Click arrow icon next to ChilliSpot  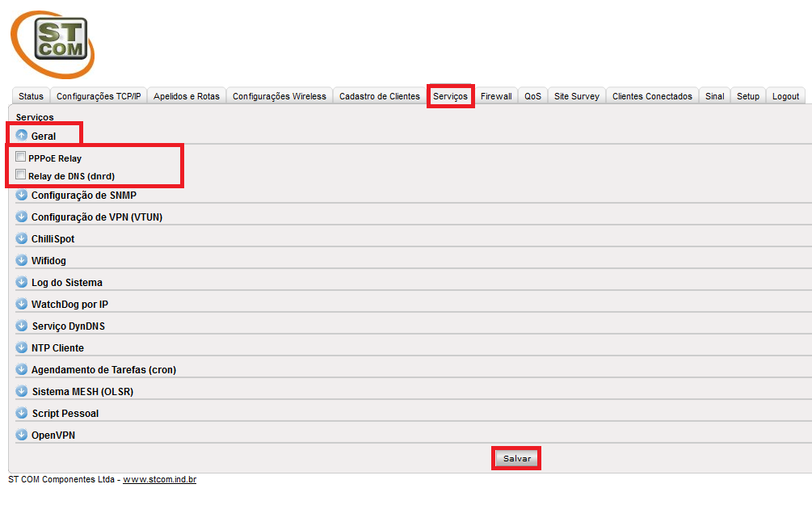(x=22, y=239)
